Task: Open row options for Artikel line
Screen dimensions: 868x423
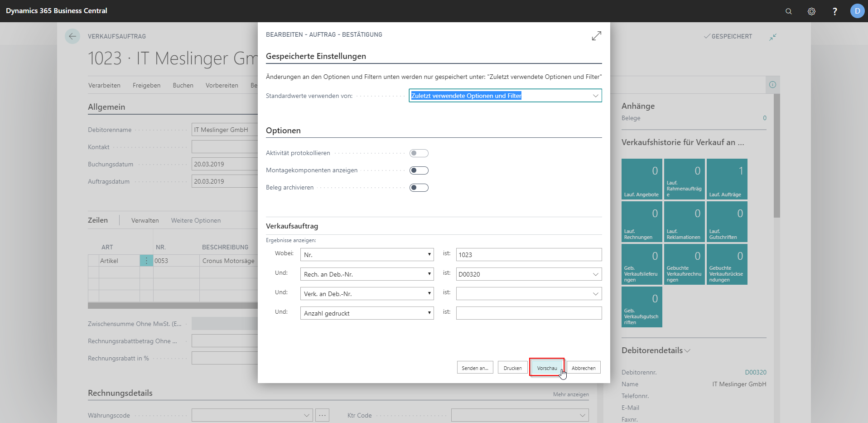Action: pos(146,261)
